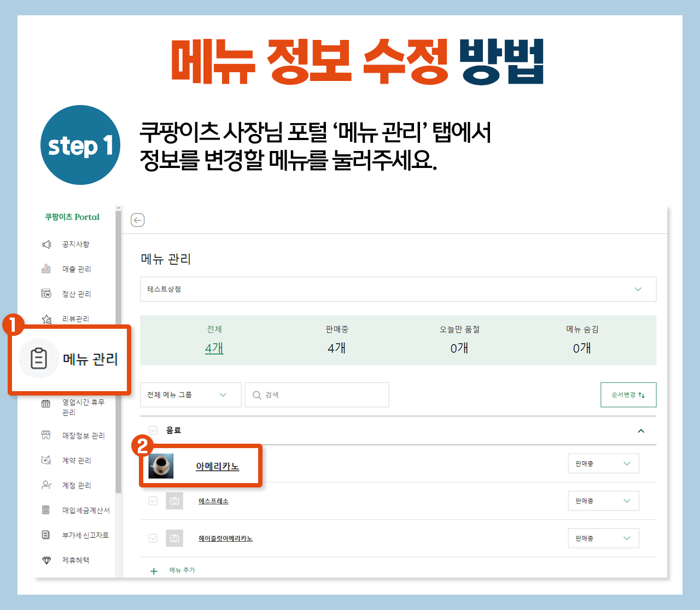700x610 pixels.
Task: Click the 공지사항 megaphone icon
Action: pyautogui.click(x=46, y=244)
